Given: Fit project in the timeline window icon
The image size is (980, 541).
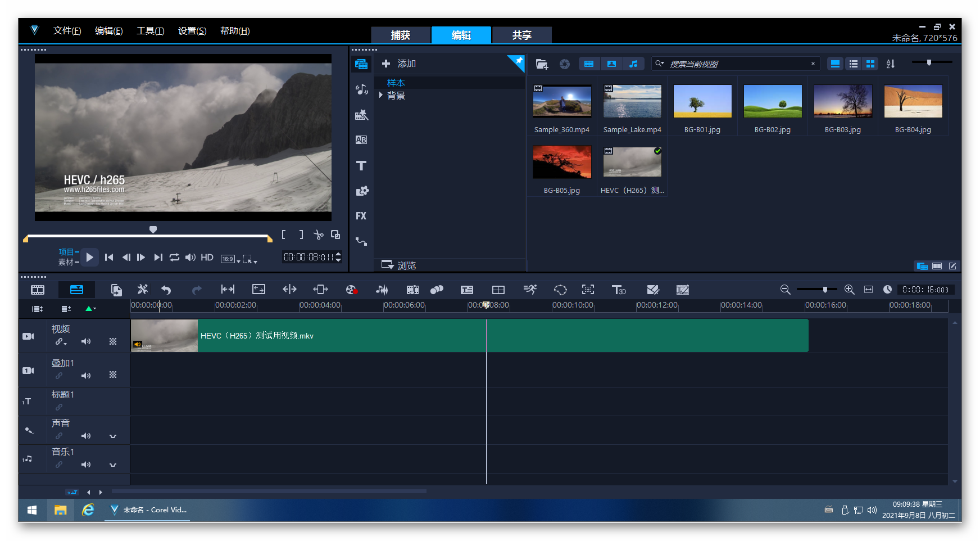Looking at the screenshot, I should (868, 290).
